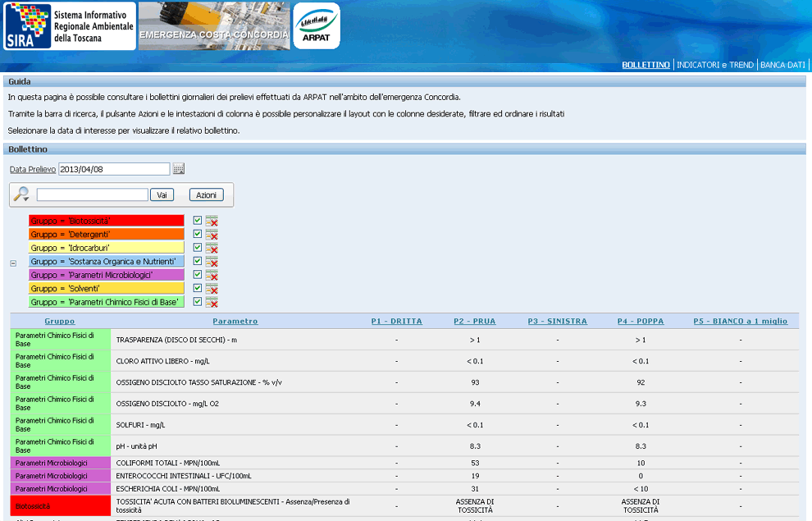Collapse the highlight filters list

tap(13, 263)
